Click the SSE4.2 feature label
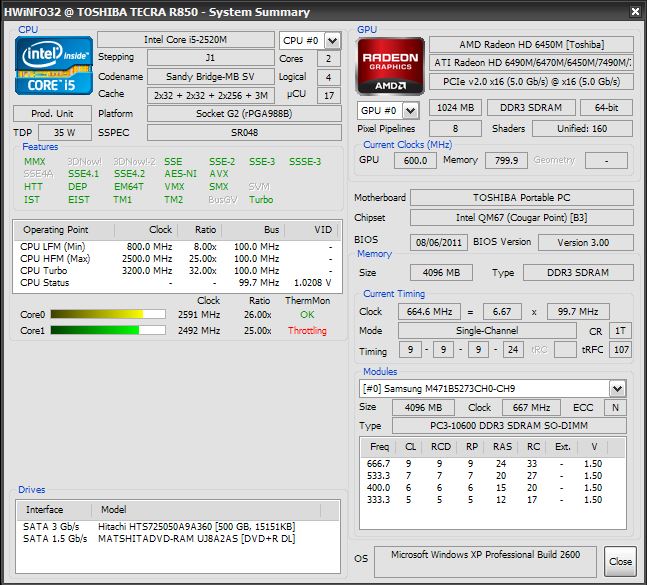This screenshot has height=585, width=647. click(130, 174)
